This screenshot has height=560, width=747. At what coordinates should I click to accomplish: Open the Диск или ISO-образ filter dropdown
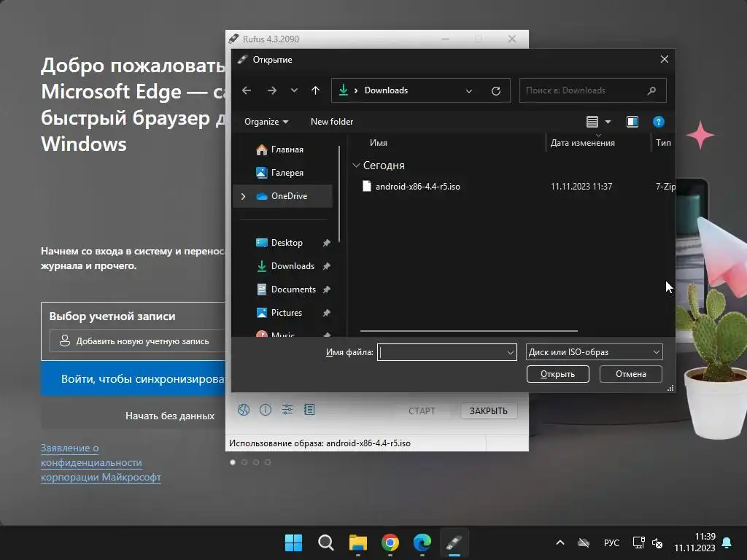click(594, 352)
